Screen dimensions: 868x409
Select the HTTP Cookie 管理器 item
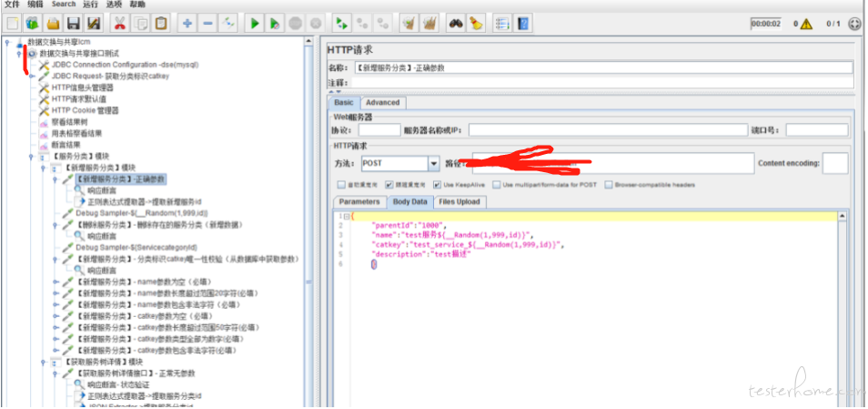click(85, 110)
